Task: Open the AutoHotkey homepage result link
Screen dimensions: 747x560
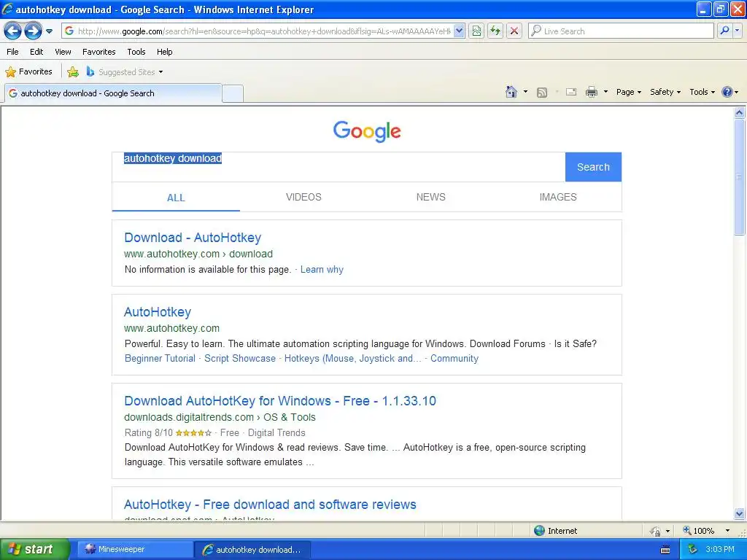Action: (158, 312)
